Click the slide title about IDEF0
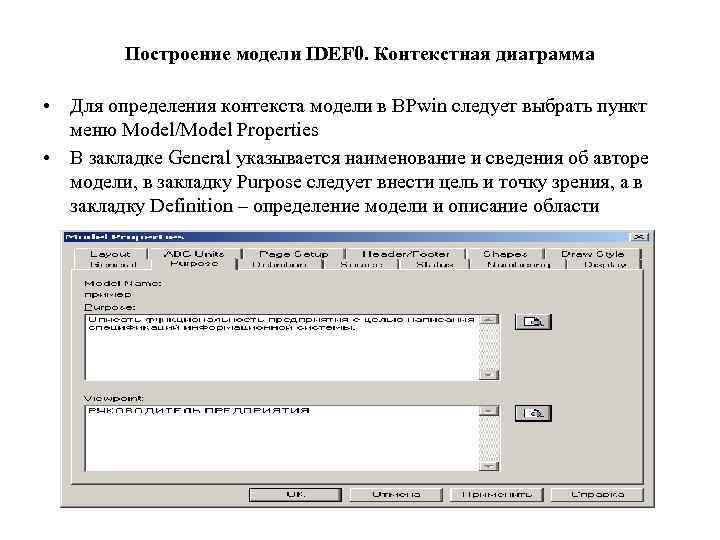Image resolution: width=720 pixels, height=540 pixels. [360, 54]
